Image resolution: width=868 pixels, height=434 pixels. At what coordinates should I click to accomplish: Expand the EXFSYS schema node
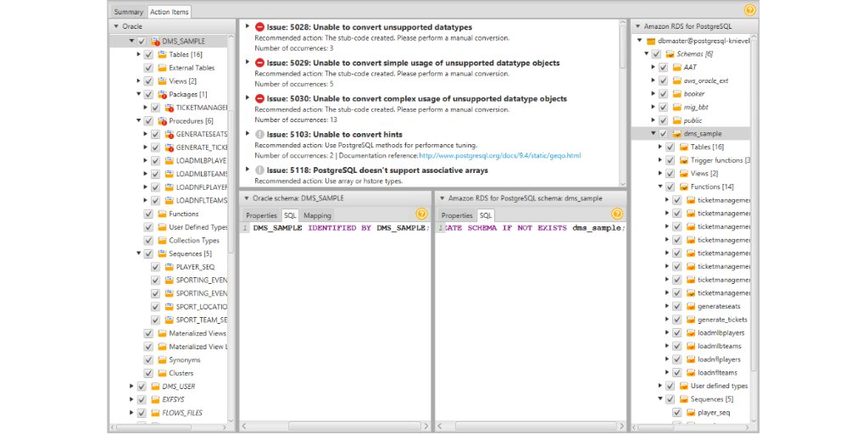click(x=131, y=400)
